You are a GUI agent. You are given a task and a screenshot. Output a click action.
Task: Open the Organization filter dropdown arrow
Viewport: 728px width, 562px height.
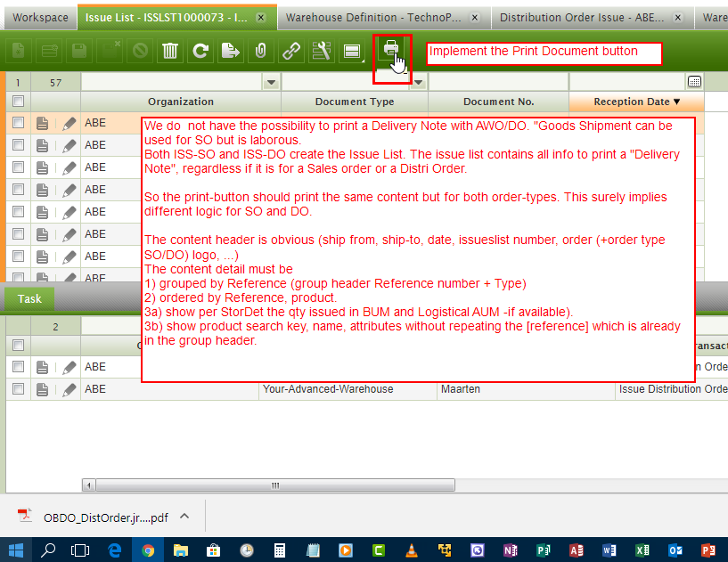271,82
